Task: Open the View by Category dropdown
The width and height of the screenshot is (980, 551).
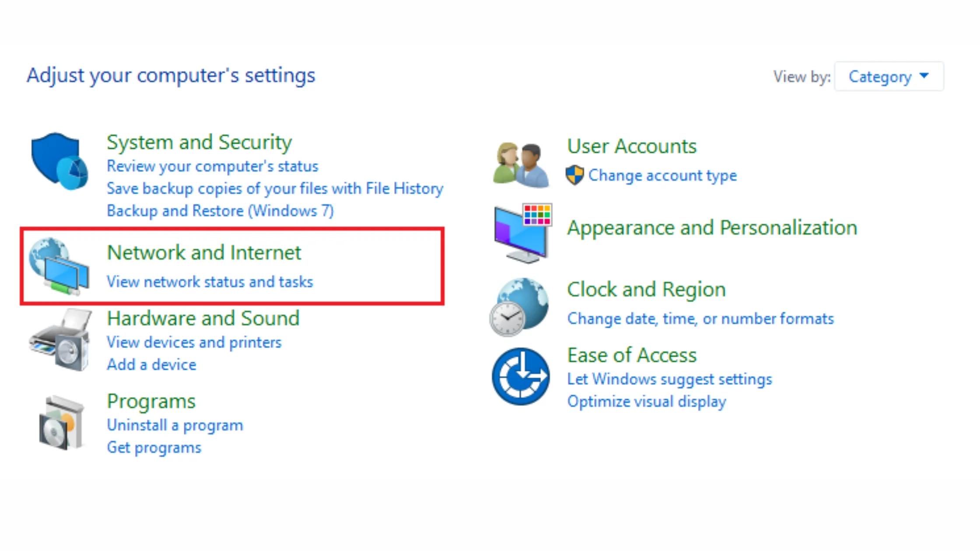Action: (x=880, y=76)
